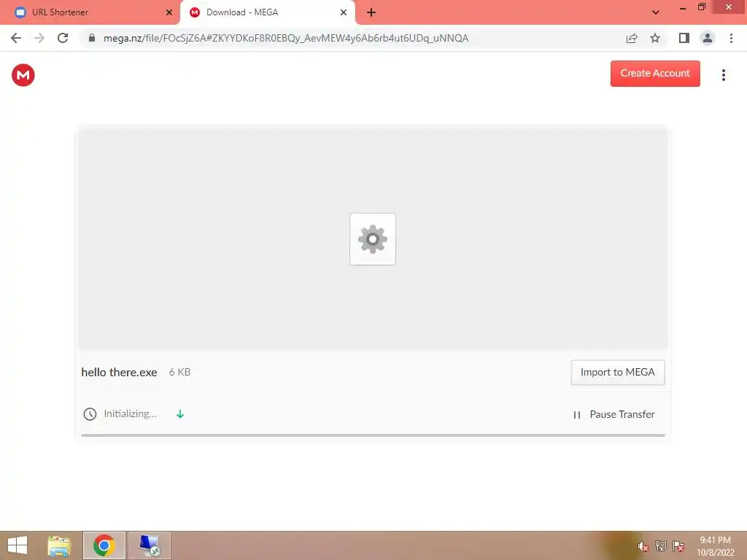Click the Chrome taskbar icon

(x=104, y=545)
